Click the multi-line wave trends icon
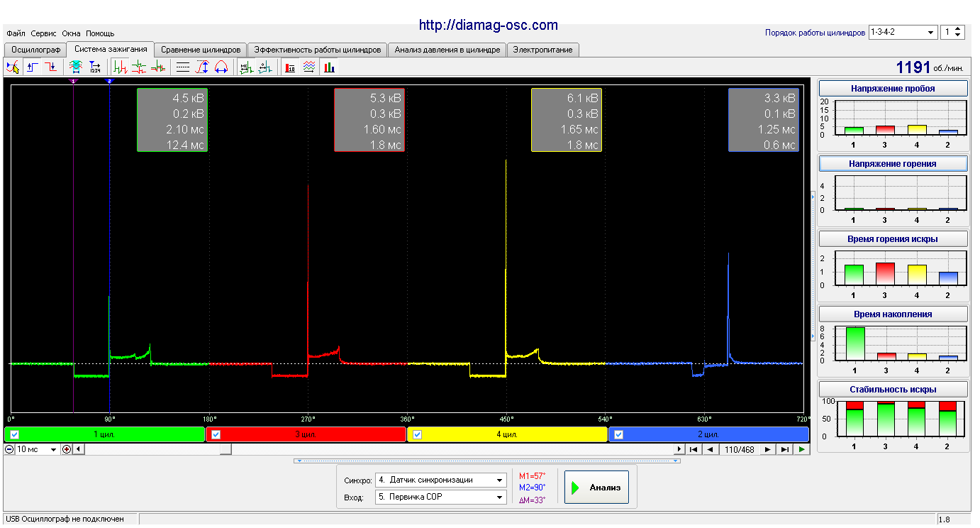The height and width of the screenshot is (528, 980). coord(309,67)
